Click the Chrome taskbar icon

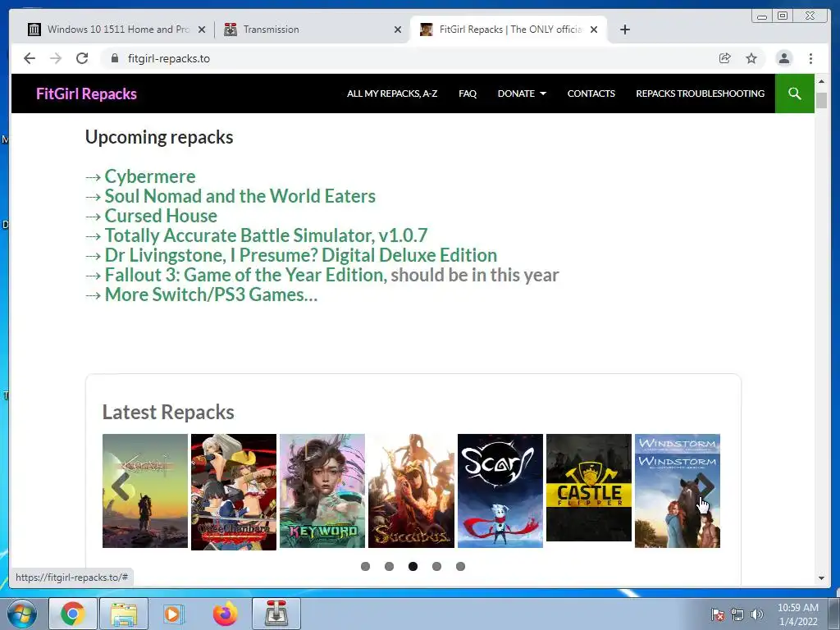[x=73, y=614]
